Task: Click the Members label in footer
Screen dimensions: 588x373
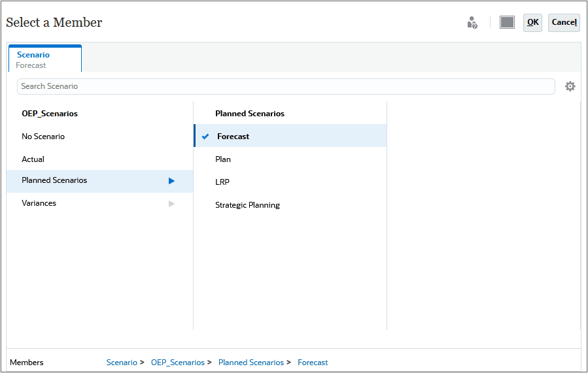Action: [27, 363]
